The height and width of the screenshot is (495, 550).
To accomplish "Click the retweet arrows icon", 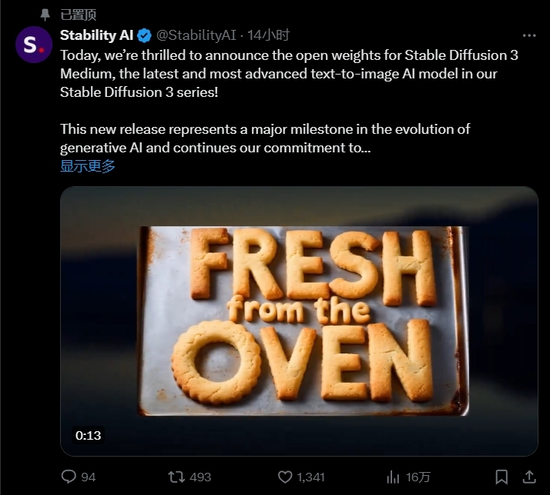I will tap(176, 477).
